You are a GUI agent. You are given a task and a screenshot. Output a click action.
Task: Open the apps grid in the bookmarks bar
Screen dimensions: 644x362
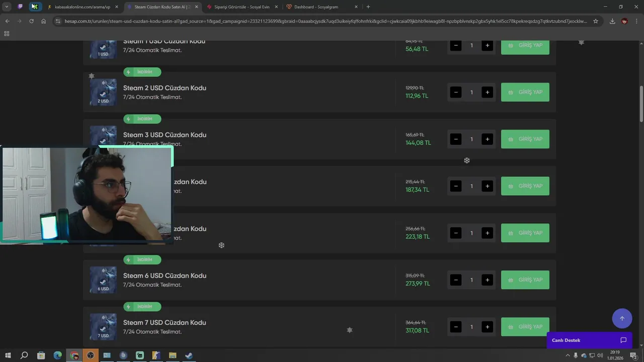(7, 33)
